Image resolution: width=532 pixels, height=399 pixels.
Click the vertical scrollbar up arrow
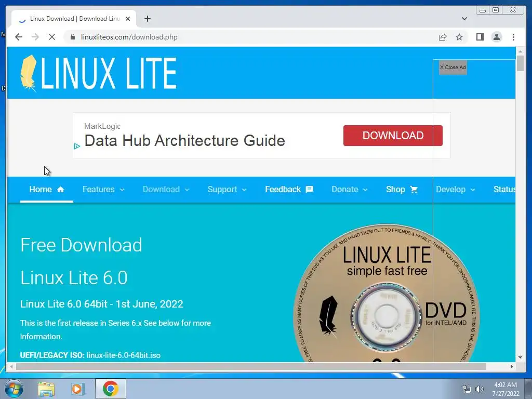pos(520,51)
